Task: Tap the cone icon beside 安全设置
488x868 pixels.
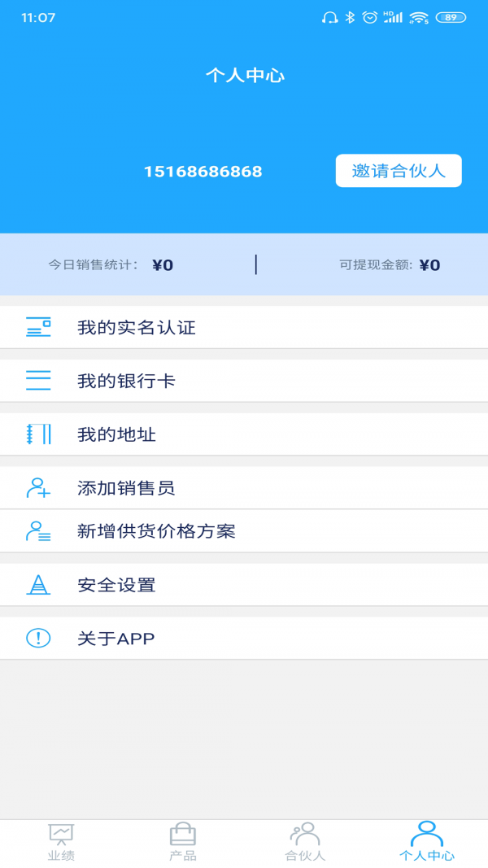Action: 38,585
